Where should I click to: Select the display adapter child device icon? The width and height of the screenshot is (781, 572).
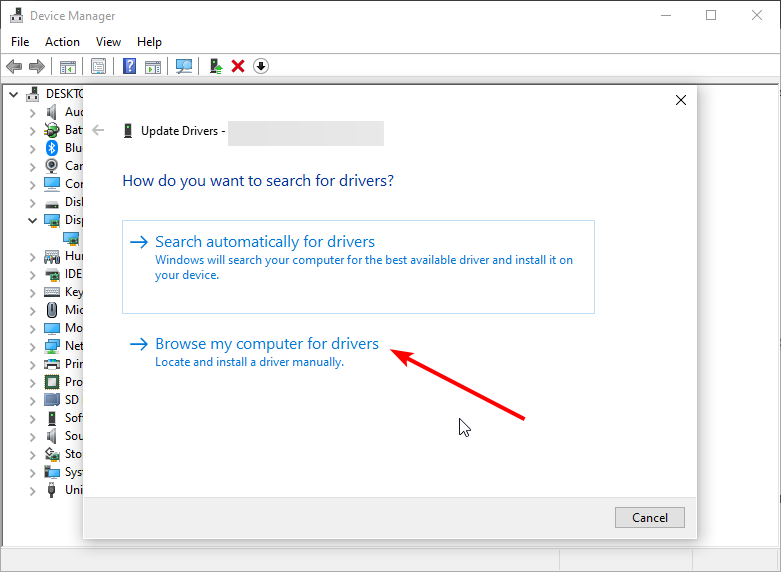[x=71, y=239]
